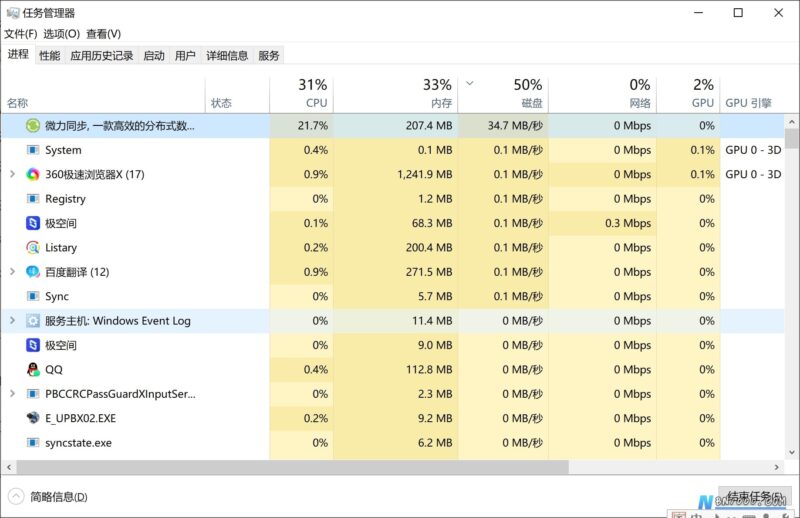Open the 文件(F) menu
Viewport: 800px width, 518px height.
pyautogui.click(x=21, y=34)
